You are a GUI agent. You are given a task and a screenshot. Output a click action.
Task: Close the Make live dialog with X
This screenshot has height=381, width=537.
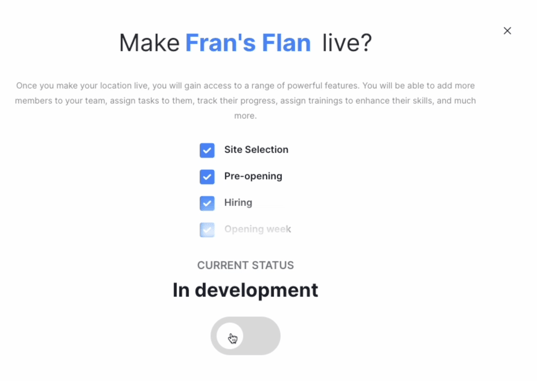click(507, 31)
